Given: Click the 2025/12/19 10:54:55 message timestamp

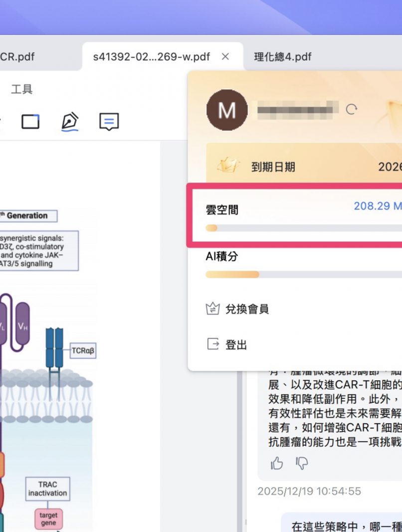Looking at the screenshot, I should [x=309, y=491].
